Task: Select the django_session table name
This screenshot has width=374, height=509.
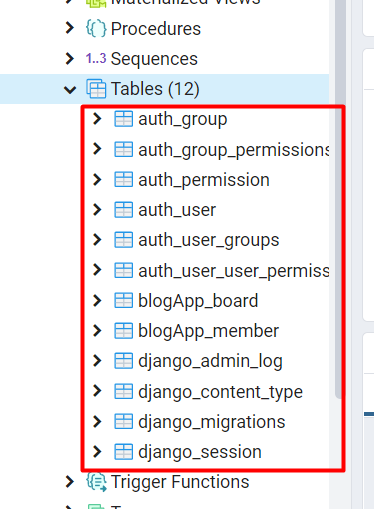Action: click(x=200, y=452)
